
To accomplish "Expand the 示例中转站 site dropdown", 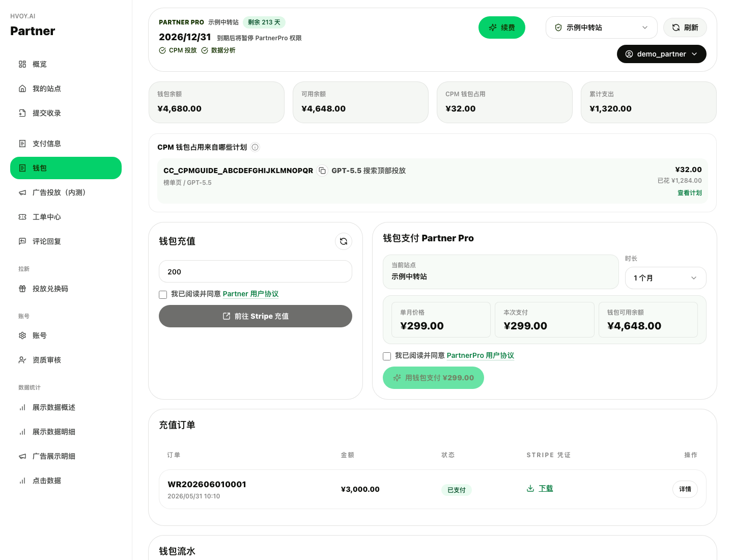I will pos(602,27).
